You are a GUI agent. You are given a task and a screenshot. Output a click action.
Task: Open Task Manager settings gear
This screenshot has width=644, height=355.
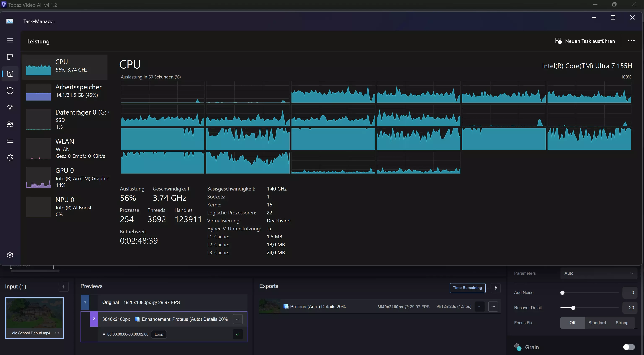pos(10,255)
